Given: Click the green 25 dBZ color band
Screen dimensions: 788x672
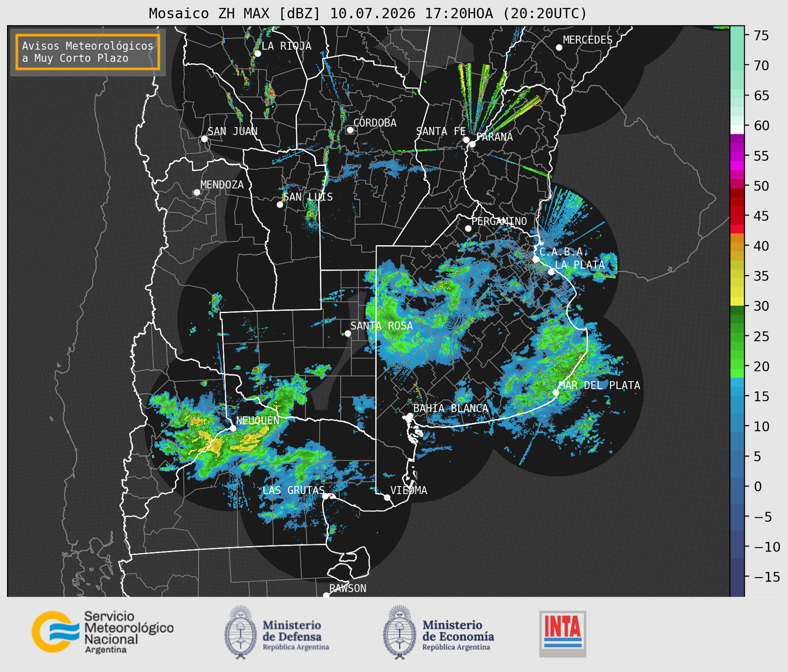Looking at the screenshot, I should coord(737,336).
